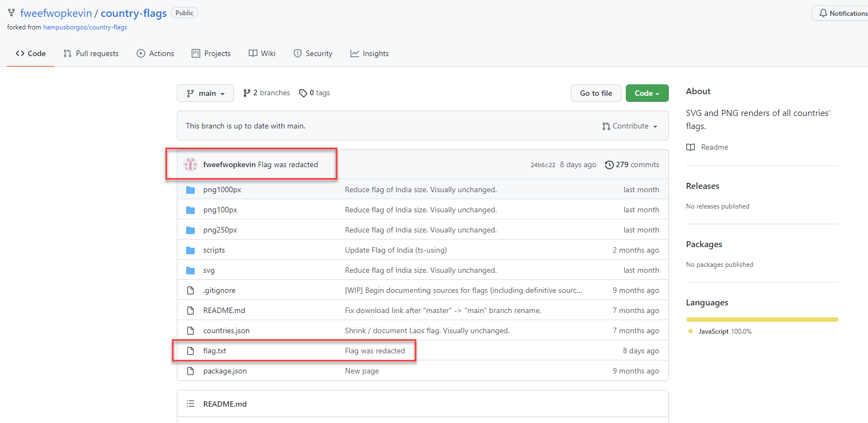Image resolution: width=868 pixels, height=423 pixels.
Task: Open the Contribute dropdown menu
Action: (630, 126)
